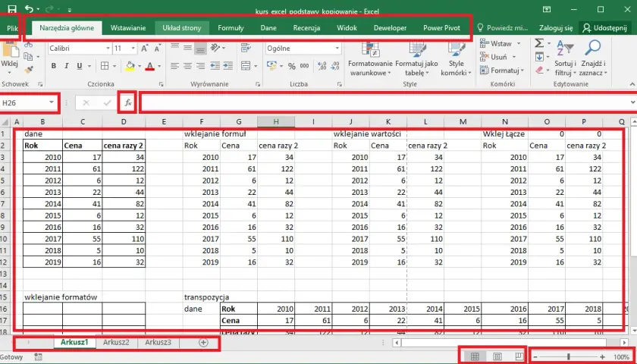Expand the Name Box dropdown arrow

52,102
